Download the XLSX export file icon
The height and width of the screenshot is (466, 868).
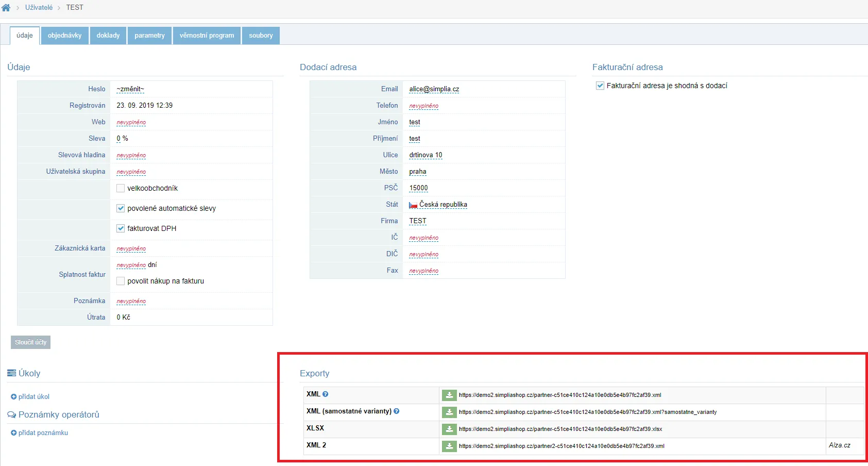coord(449,429)
